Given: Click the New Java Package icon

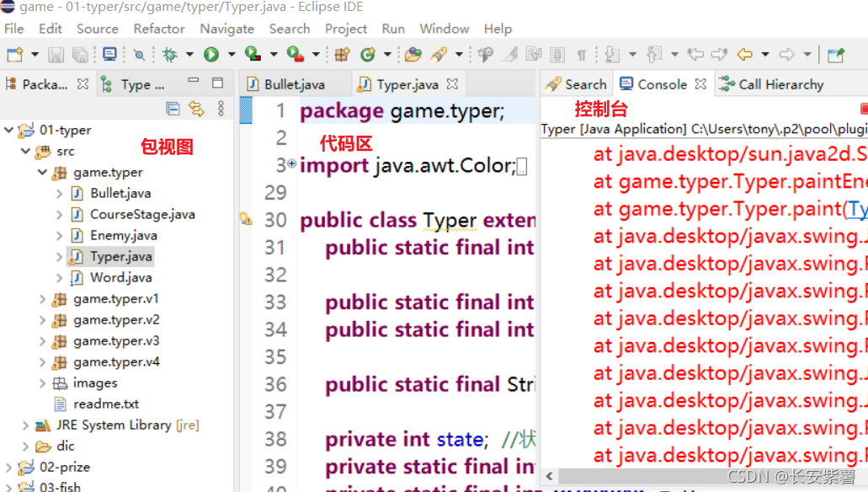Looking at the screenshot, I should pos(342,54).
